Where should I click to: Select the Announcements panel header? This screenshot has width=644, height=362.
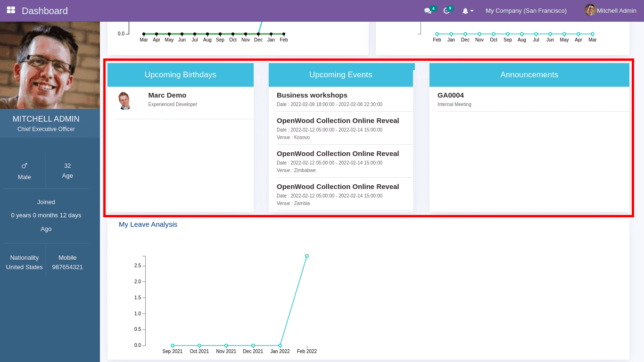529,75
